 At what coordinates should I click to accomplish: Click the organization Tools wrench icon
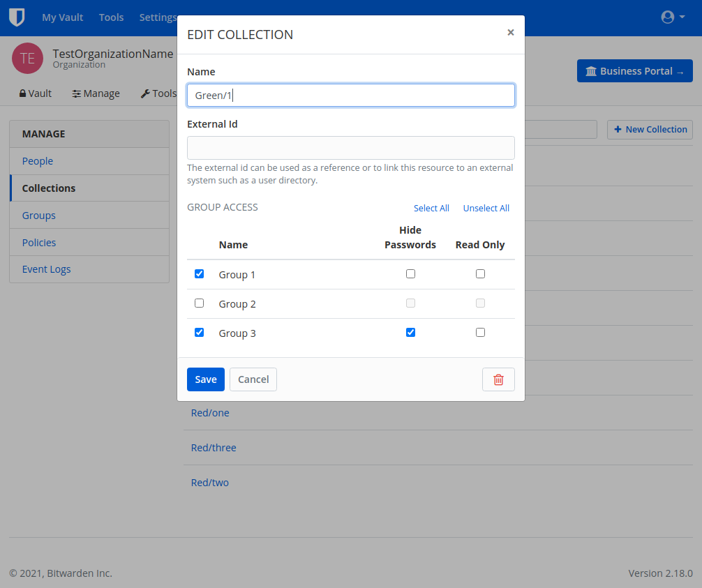[144, 93]
